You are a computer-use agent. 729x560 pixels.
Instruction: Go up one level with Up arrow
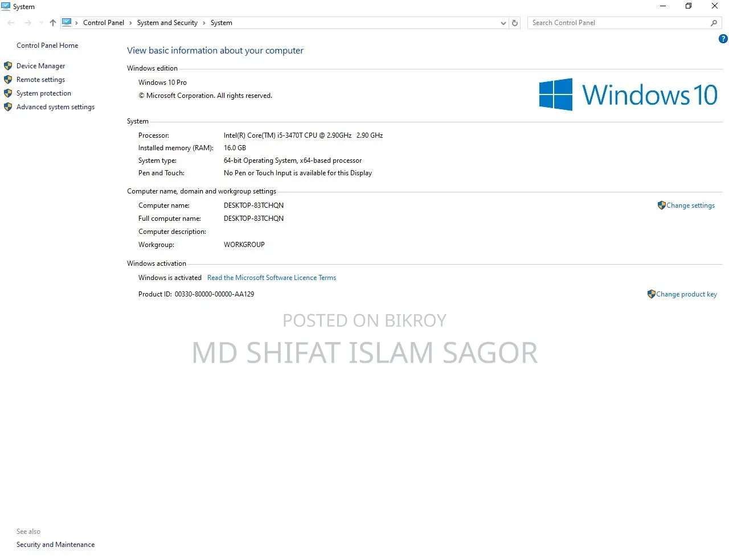click(53, 23)
